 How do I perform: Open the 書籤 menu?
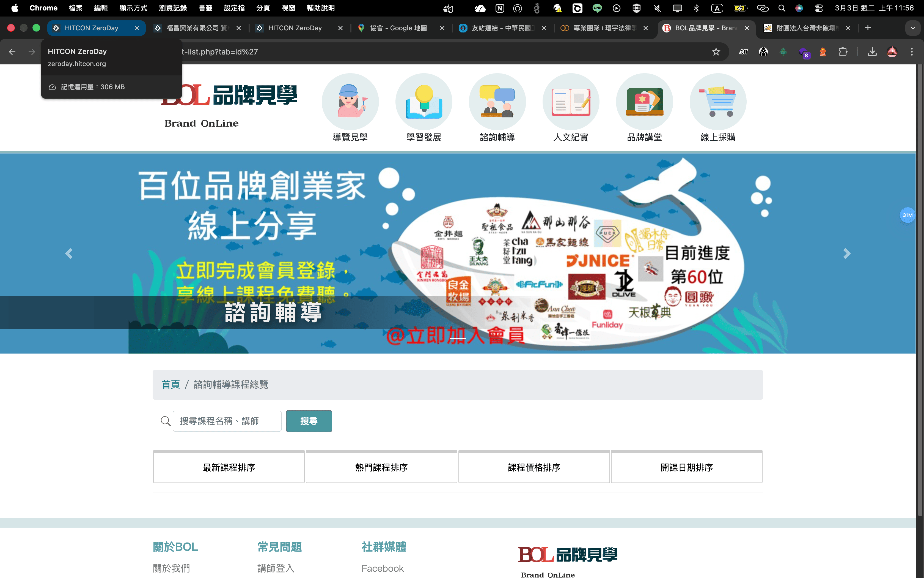[x=205, y=8]
